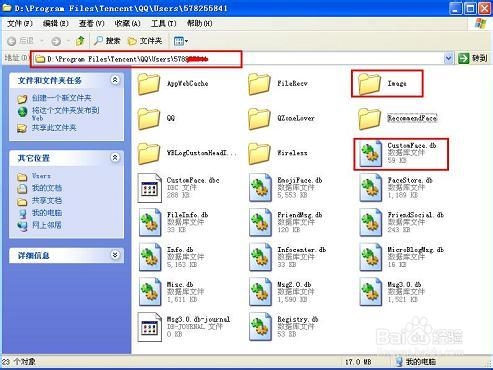Open the FileRecv folder icon
This screenshot has width=493, height=370.
[x=259, y=84]
